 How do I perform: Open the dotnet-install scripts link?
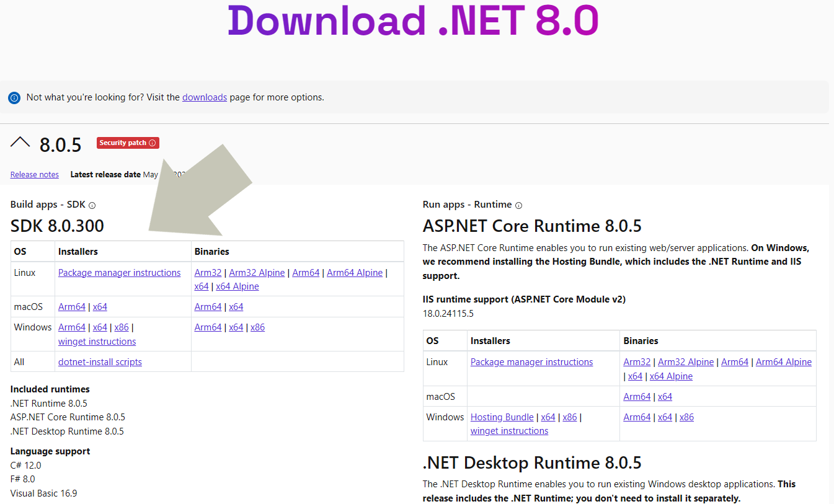pyautogui.click(x=100, y=362)
